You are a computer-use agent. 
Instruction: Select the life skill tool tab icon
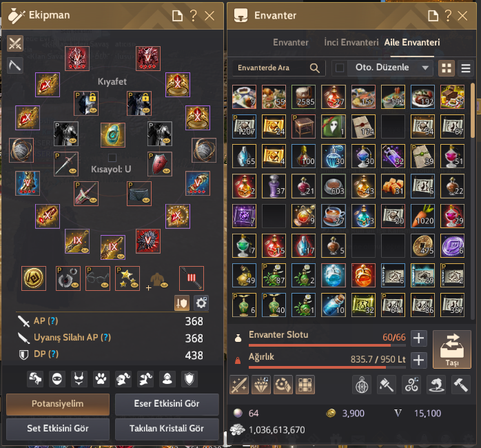click(x=15, y=65)
